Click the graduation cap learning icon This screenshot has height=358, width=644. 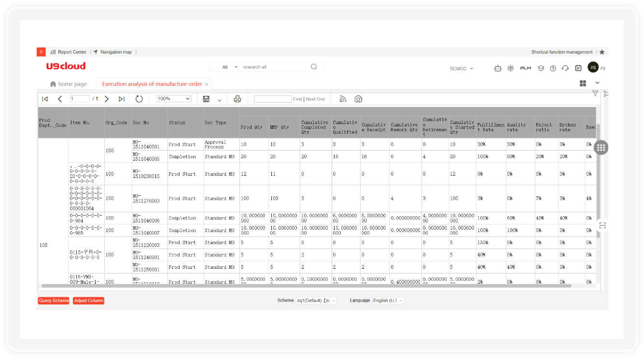[x=541, y=69]
